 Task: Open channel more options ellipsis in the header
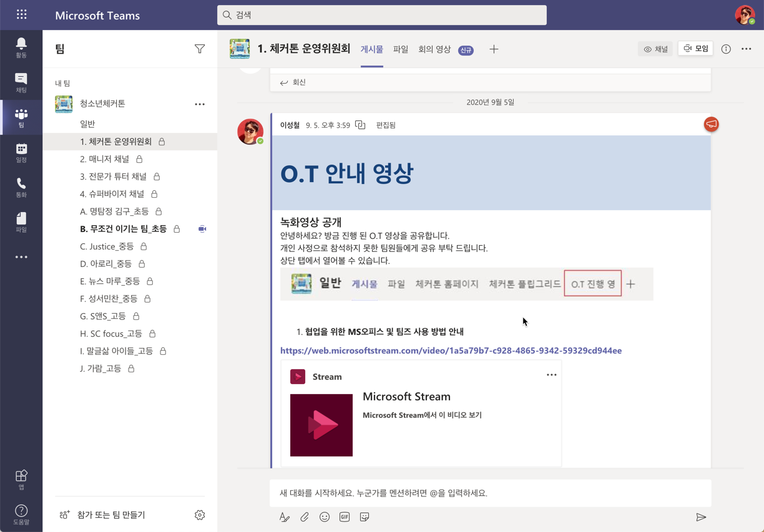pyautogui.click(x=747, y=49)
